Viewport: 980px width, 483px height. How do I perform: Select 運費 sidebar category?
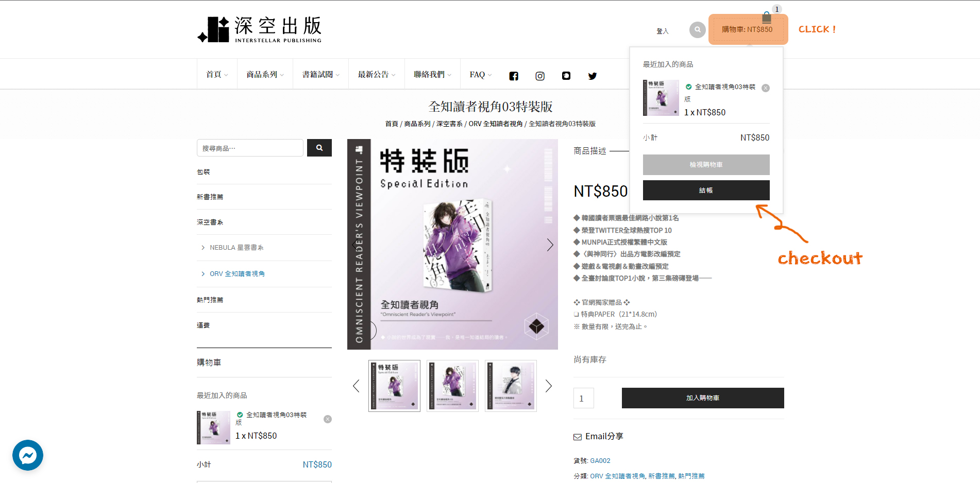click(204, 325)
